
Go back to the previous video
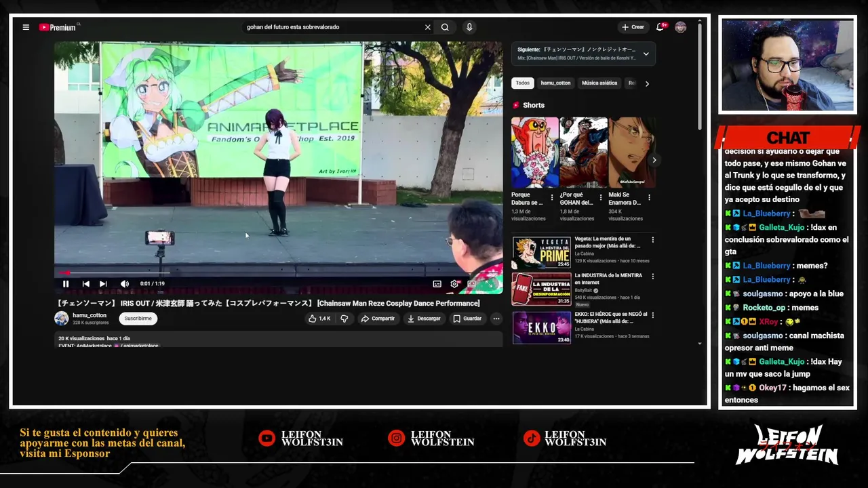pos(85,284)
